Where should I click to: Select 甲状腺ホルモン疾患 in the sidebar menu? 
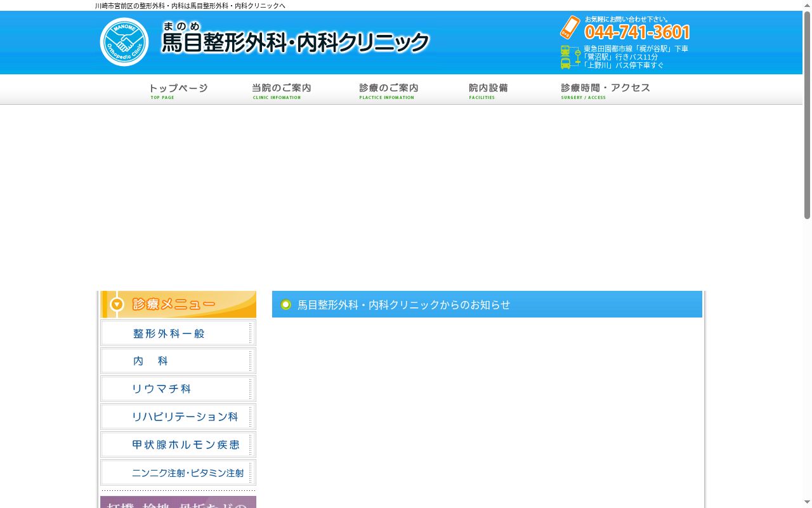click(x=178, y=444)
